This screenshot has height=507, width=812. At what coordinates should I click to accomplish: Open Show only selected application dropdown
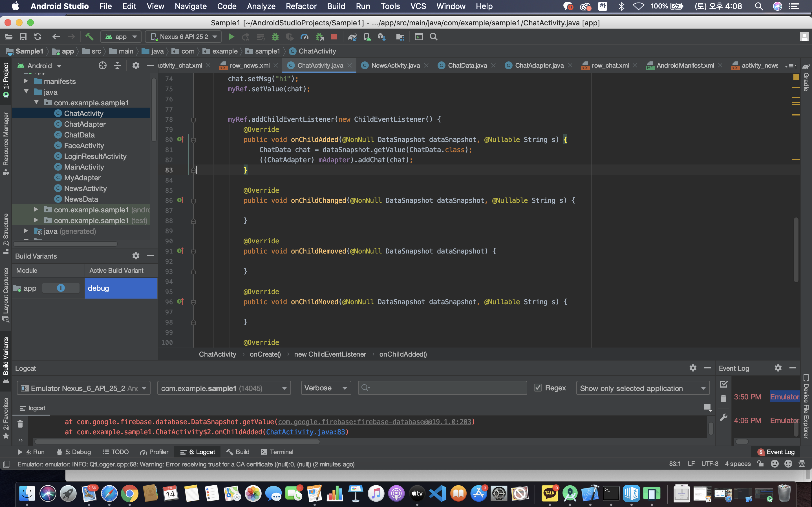643,388
